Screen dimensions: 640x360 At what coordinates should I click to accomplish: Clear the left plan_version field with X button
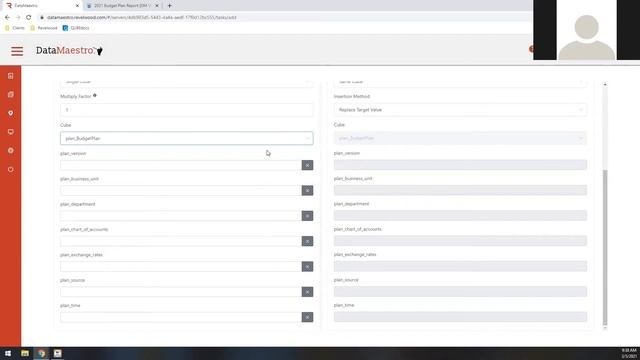[307, 165]
